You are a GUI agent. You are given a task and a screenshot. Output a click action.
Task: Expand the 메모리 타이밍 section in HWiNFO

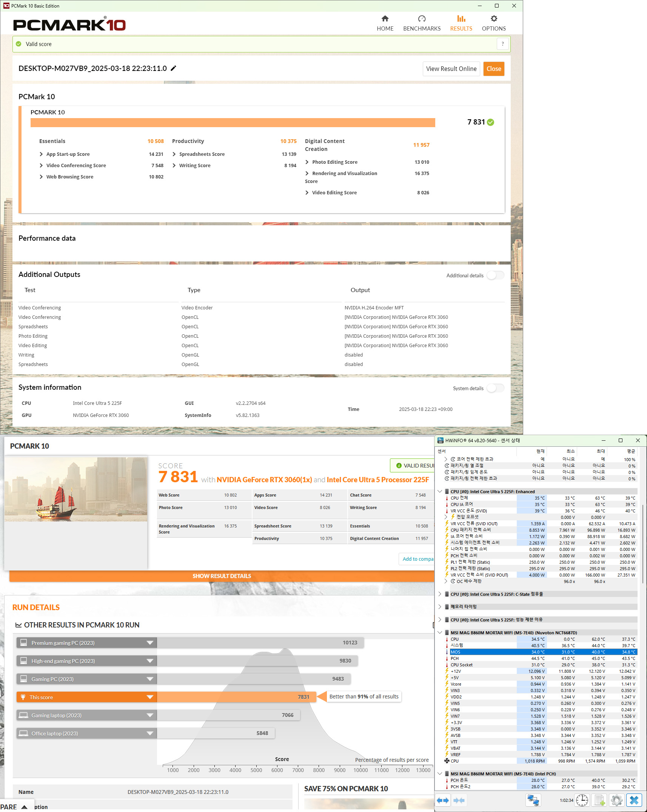[440, 607]
